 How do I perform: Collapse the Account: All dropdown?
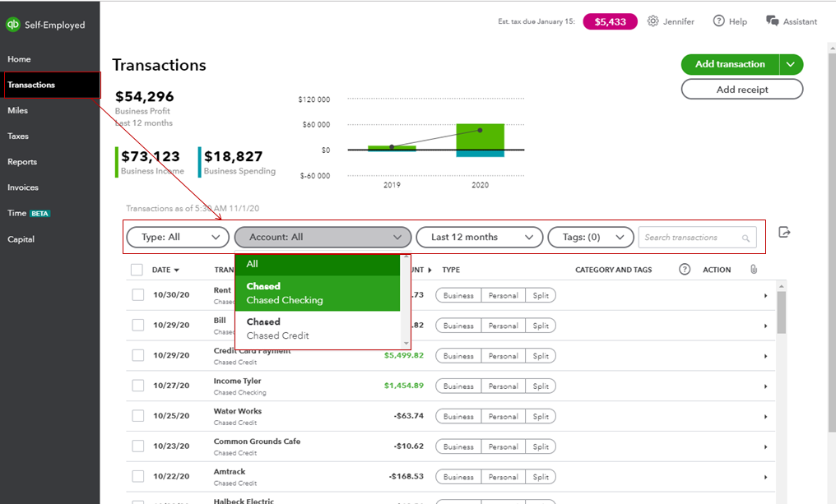(x=323, y=237)
